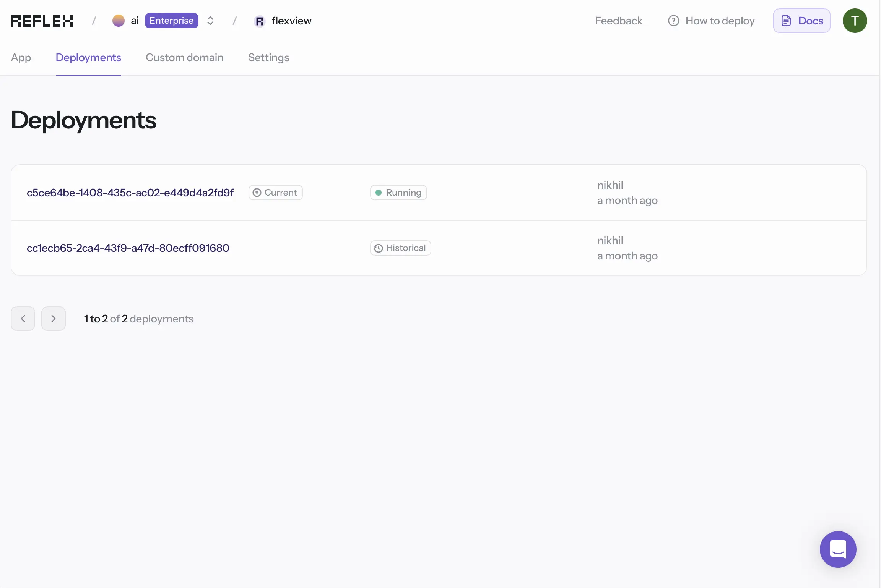Click the Reflex logo
The width and height of the screenshot is (881, 588).
(x=42, y=21)
